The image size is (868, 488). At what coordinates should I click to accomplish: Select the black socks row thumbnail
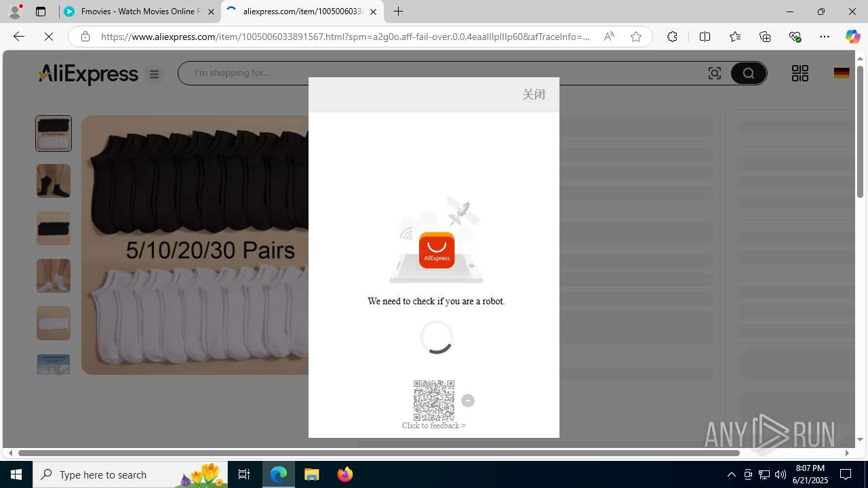[x=54, y=228]
